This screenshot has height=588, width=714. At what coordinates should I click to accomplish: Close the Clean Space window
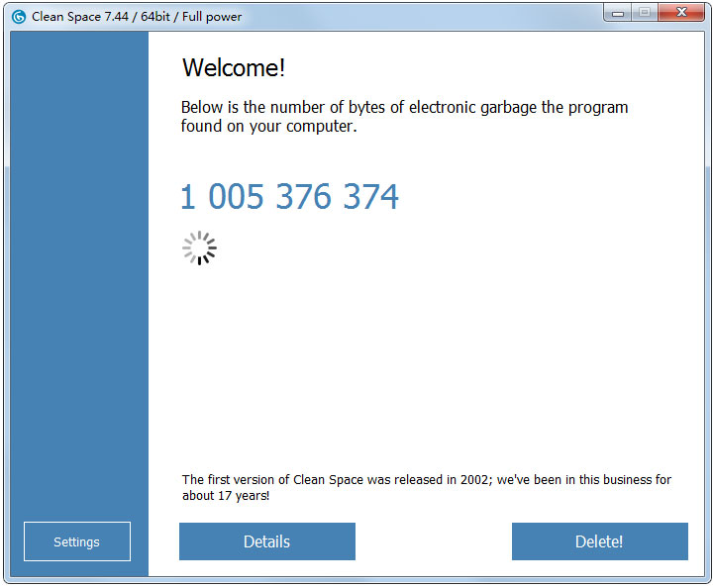point(683,13)
